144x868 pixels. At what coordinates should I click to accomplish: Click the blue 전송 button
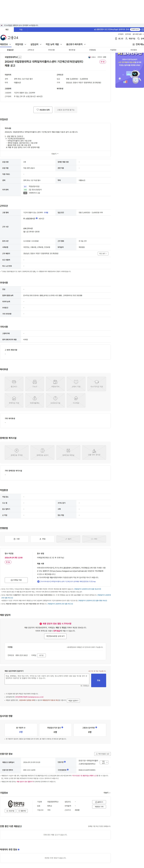click(99, 680)
